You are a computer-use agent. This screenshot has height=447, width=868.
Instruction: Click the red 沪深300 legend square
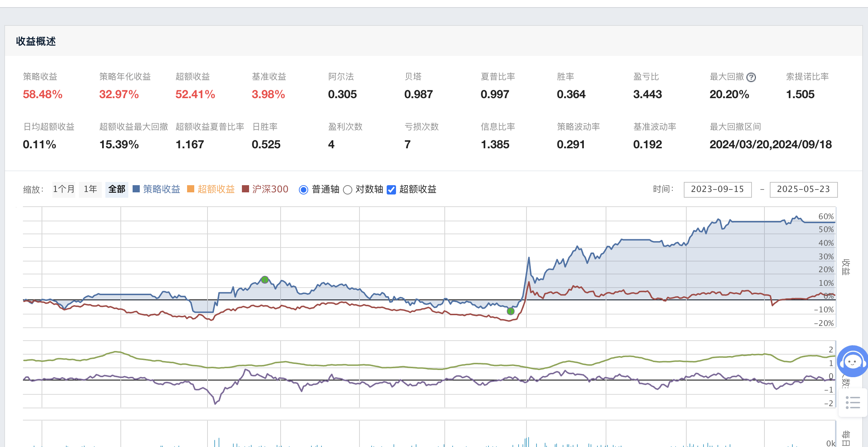click(245, 189)
